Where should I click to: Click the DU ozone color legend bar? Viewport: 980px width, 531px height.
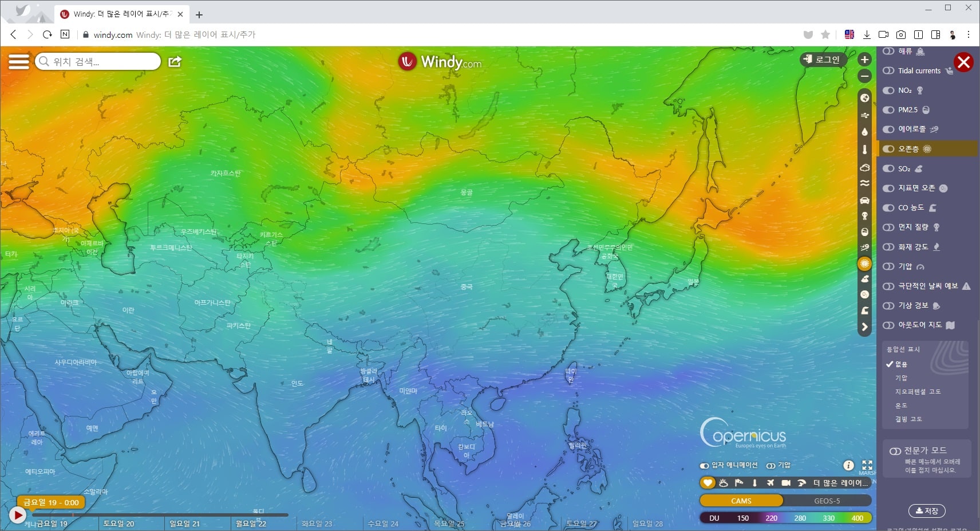click(x=785, y=518)
